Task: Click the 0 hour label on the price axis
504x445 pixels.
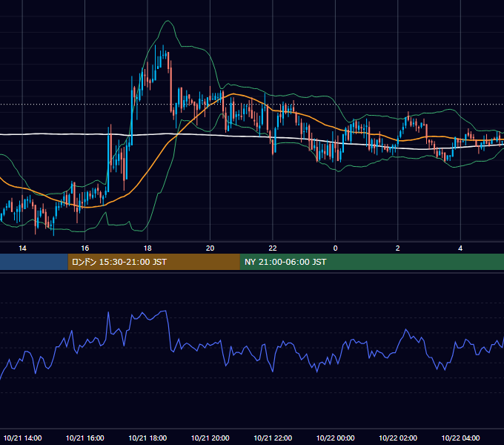Action: click(x=335, y=248)
